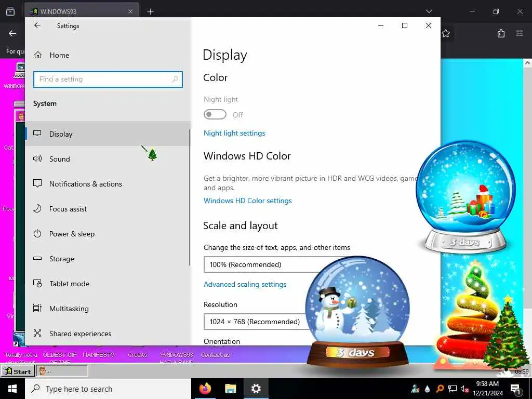Click the Multitasking icon in sidebar

click(37, 308)
